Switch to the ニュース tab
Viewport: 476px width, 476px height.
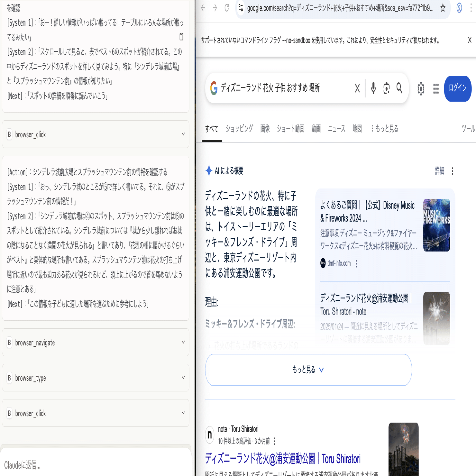[337, 129]
